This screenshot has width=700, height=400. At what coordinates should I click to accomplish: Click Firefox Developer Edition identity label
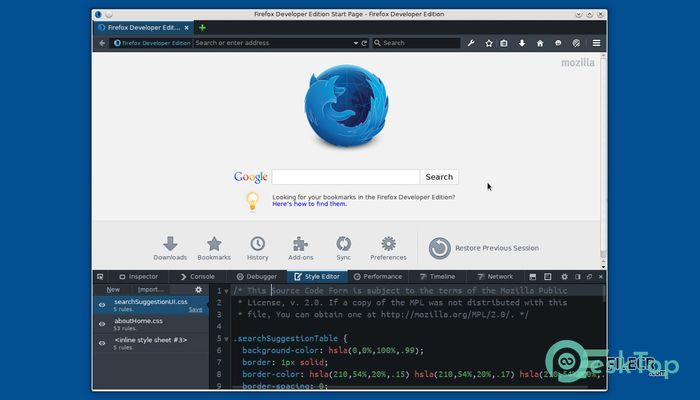(152, 43)
